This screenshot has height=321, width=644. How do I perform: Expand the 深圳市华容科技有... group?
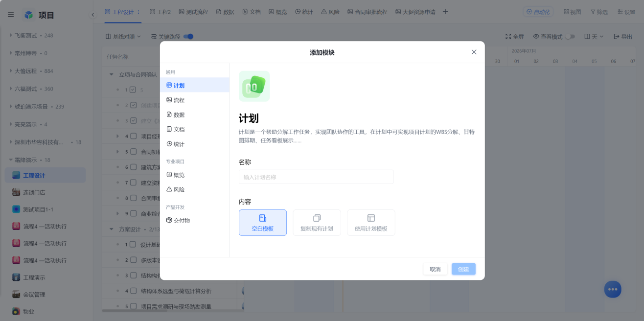click(x=11, y=142)
